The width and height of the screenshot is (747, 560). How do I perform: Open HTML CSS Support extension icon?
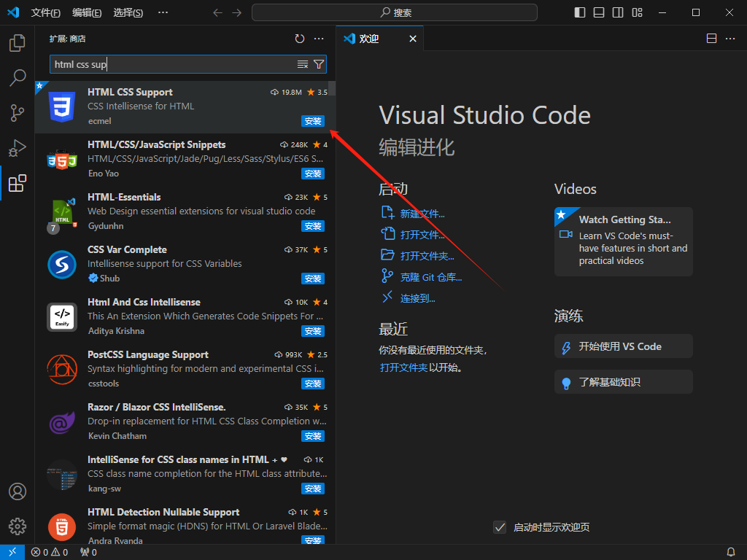(x=62, y=106)
